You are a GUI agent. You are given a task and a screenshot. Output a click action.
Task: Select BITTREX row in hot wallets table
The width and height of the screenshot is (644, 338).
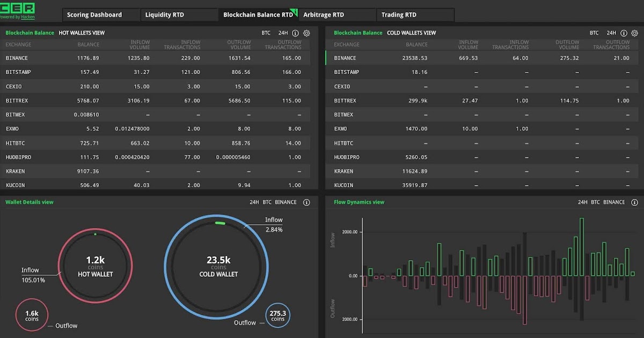coord(155,100)
